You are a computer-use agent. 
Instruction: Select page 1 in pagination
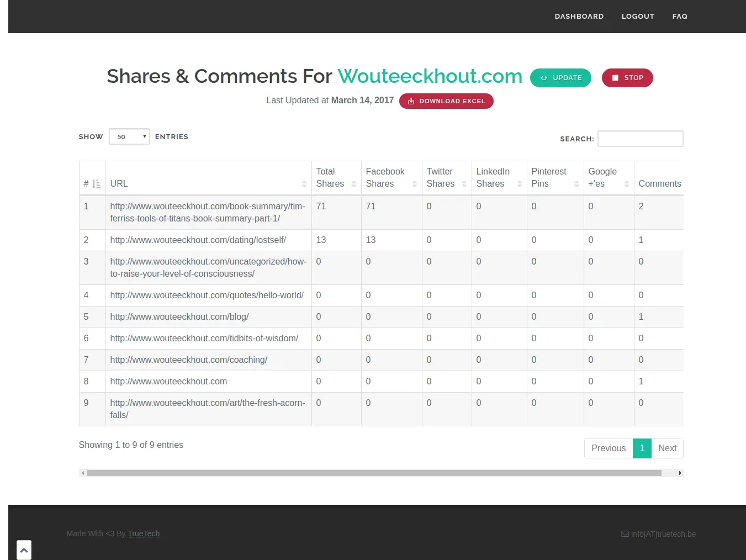[x=642, y=448]
